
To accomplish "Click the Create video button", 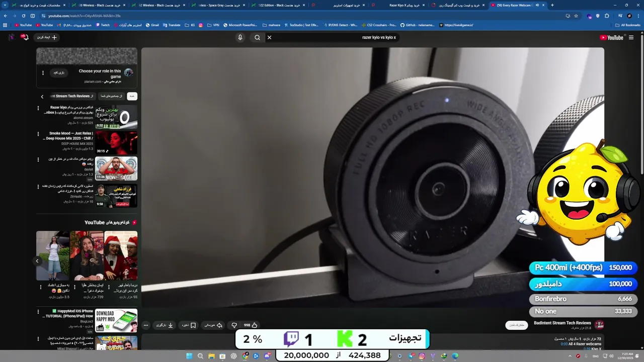I will pyautogui.click(x=46, y=37).
